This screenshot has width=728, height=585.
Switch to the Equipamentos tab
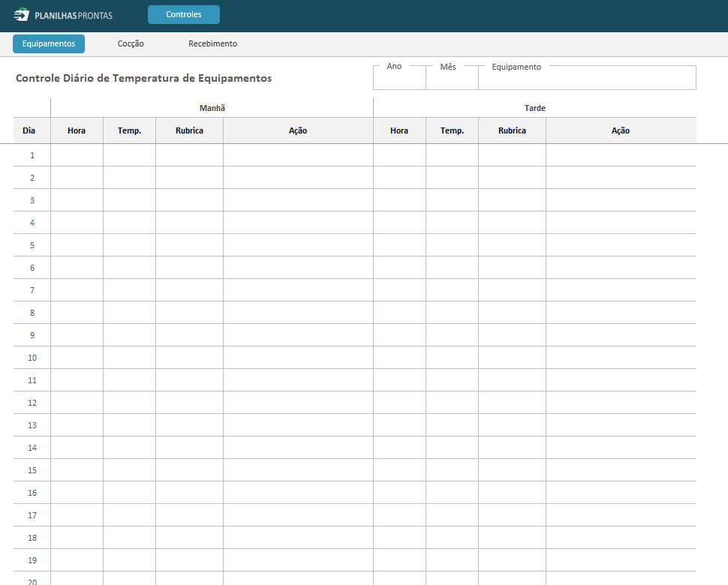49,44
